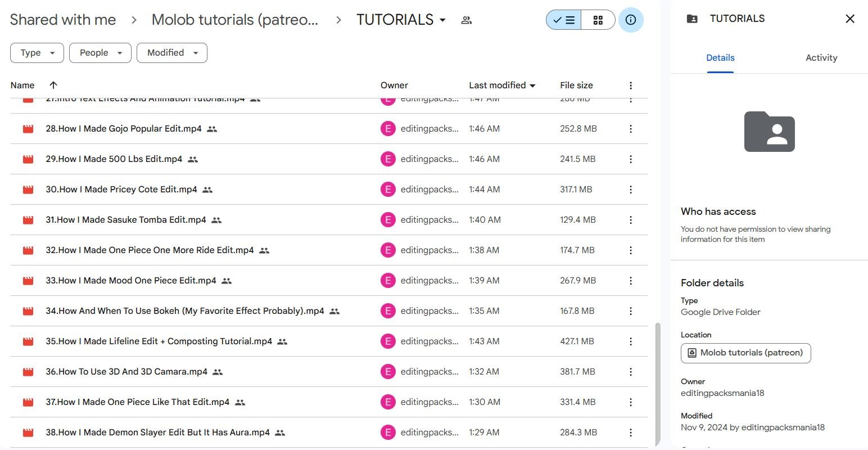868x450 pixels.
Task: Switch to list layout view
Action: point(563,20)
